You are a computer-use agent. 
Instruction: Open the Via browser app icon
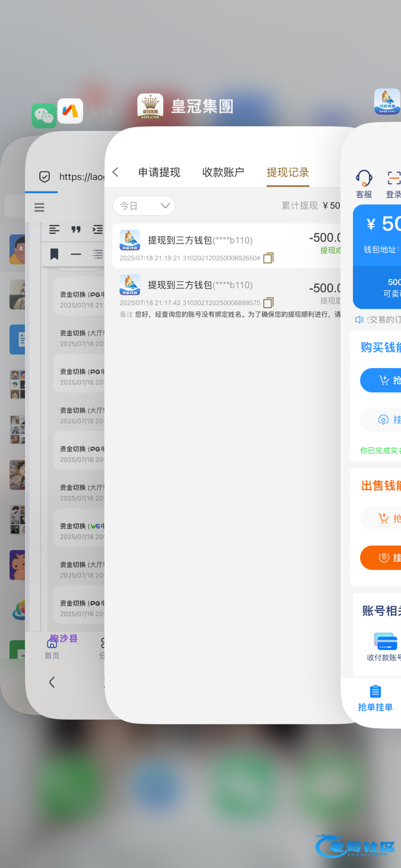coord(70,111)
